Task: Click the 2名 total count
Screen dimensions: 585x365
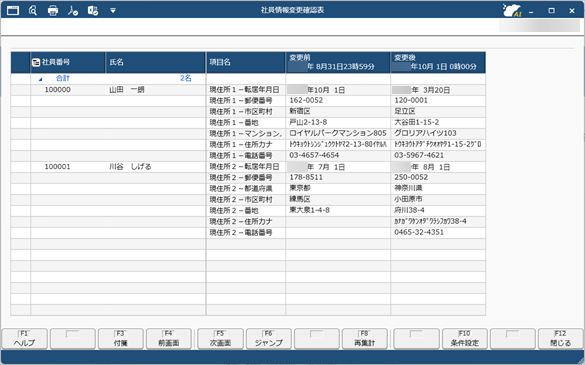Action: tap(185, 78)
